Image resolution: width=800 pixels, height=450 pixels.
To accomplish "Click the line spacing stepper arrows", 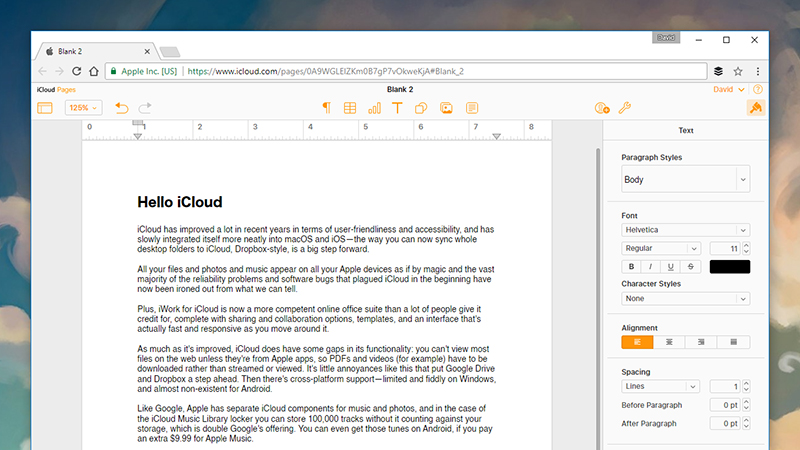I will 746,386.
